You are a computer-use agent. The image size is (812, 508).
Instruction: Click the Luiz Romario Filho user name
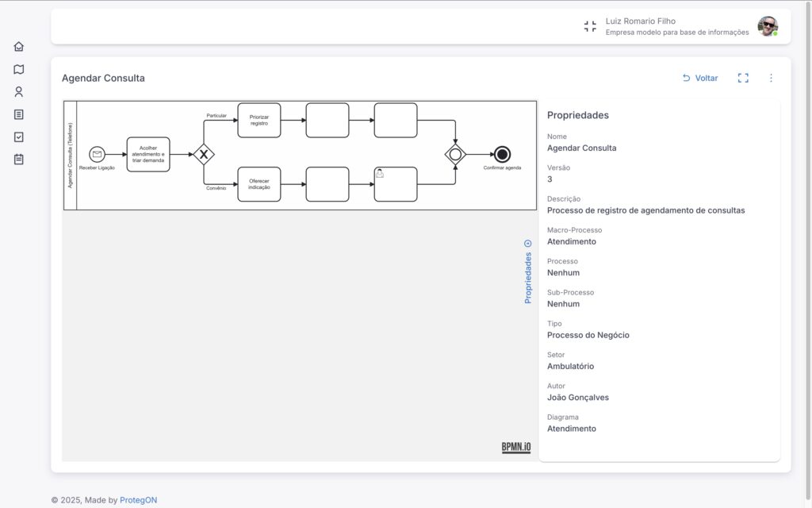tap(641, 21)
